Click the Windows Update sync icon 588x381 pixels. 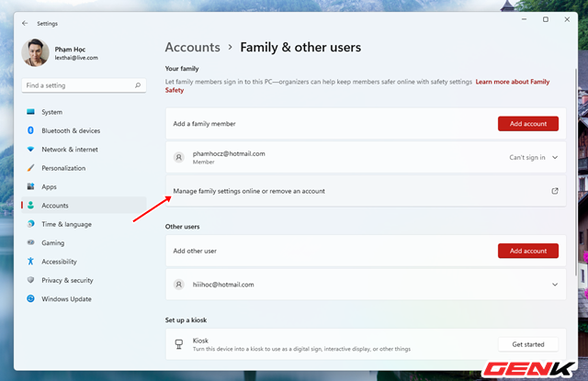click(30, 298)
